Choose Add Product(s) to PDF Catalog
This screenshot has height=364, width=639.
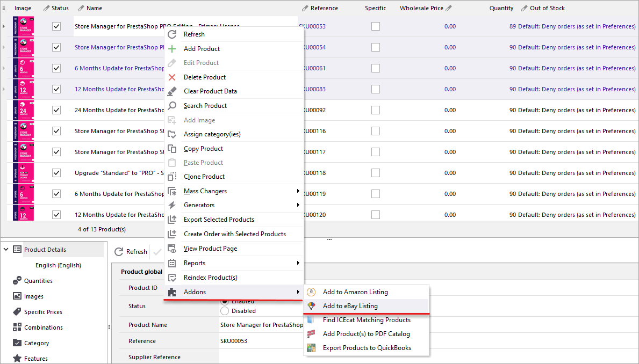(367, 334)
